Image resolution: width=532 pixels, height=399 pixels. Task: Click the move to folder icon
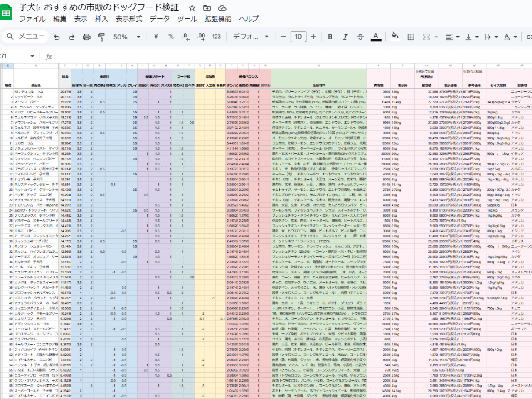point(207,8)
